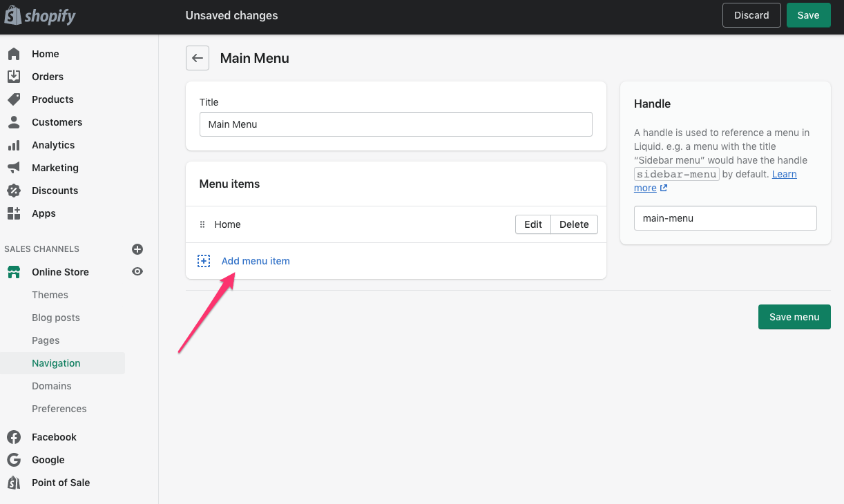Screen dimensions: 844x504
Task: Click the Analytics icon
Action: coord(14,144)
